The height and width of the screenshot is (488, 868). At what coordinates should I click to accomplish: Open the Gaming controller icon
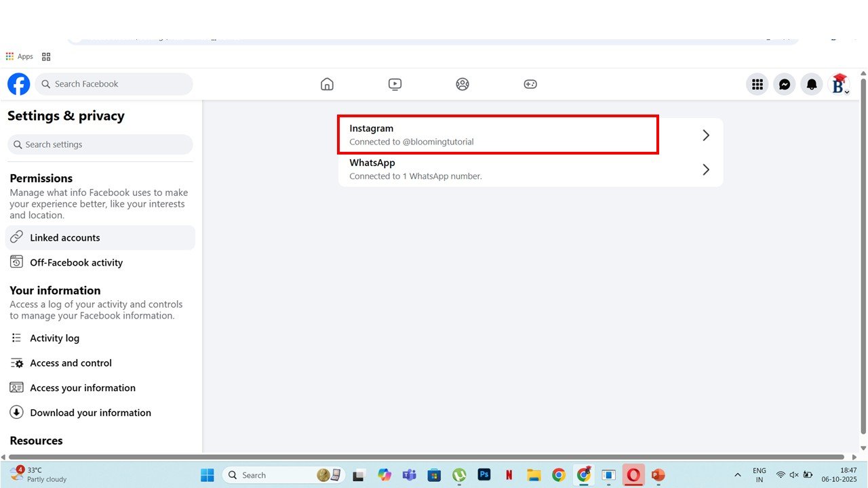click(x=530, y=84)
